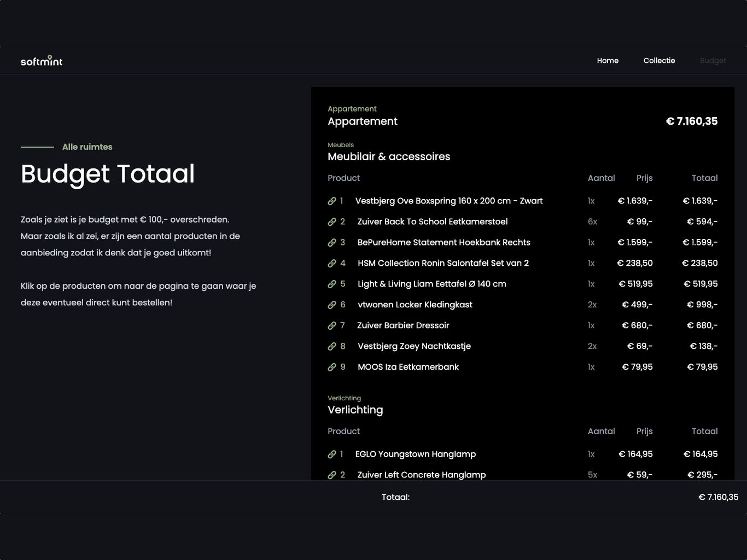Click link icon for EGLO Youngstown Hanglamp
The width and height of the screenshot is (747, 560).
(x=332, y=454)
